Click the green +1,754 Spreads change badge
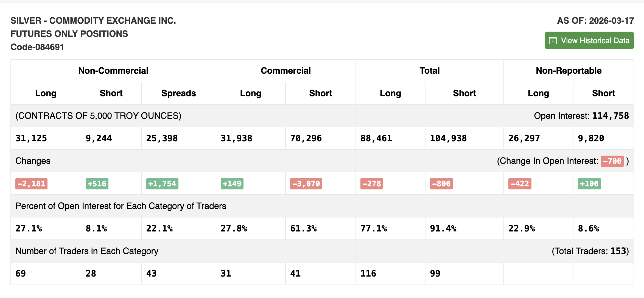 [162, 184]
